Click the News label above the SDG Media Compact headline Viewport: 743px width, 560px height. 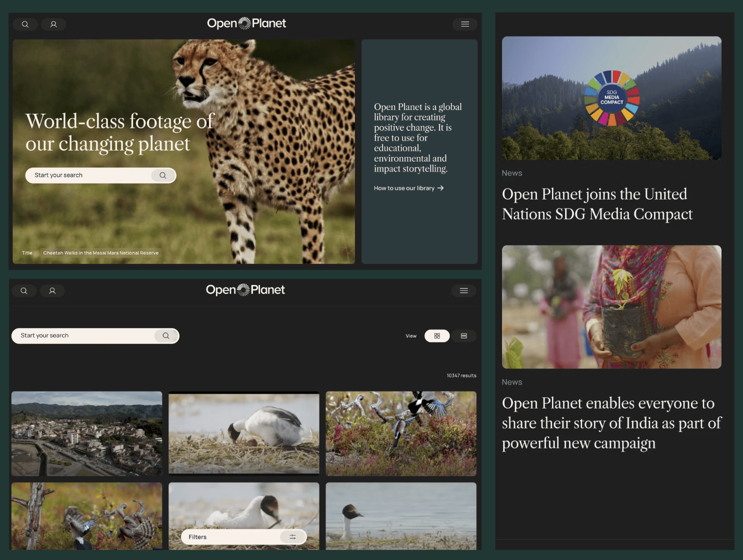[x=512, y=173]
